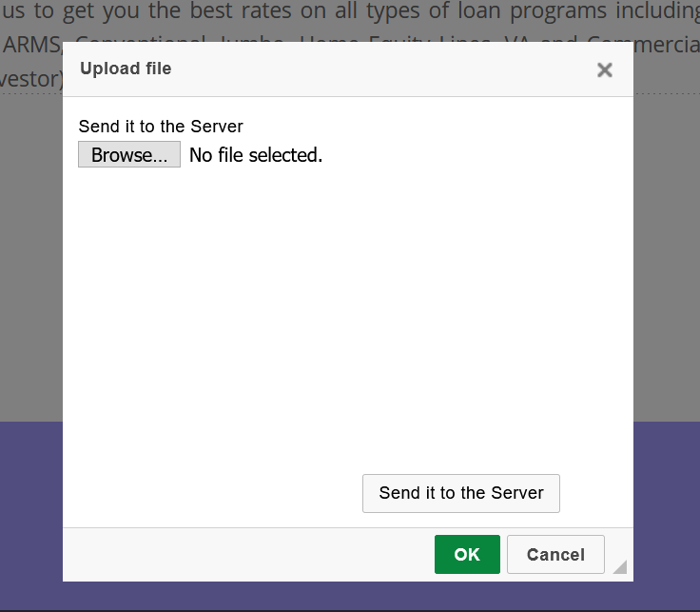Click the empty white area inside the dialog
This screenshot has height=612, width=700.
tap(347, 314)
